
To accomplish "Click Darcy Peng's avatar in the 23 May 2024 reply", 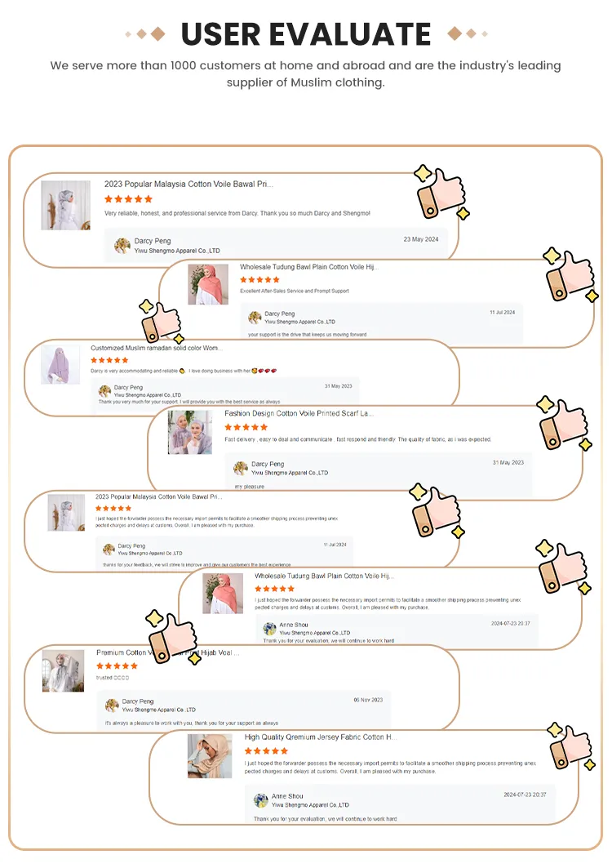I will pyautogui.click(x=122, y=245).
